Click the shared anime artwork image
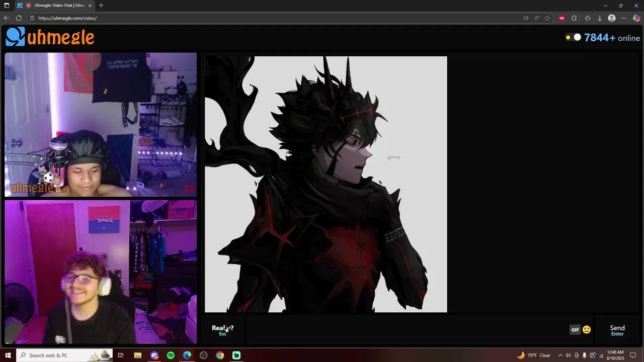The width and height of the screenshot is (644, 362). pyautogui.click(x=326, y=184)
